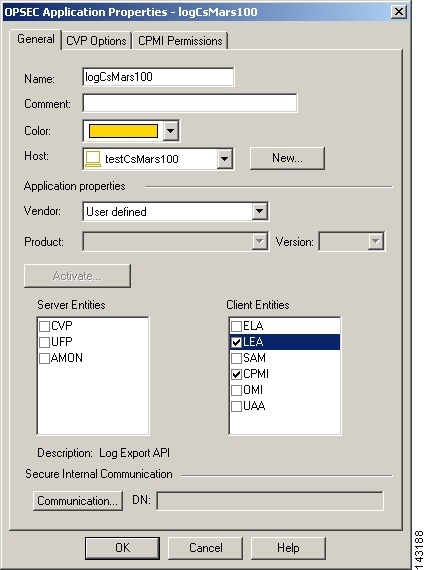Click the Cancel button
This screenshot has height=570, width=425.
coord(205,548)
